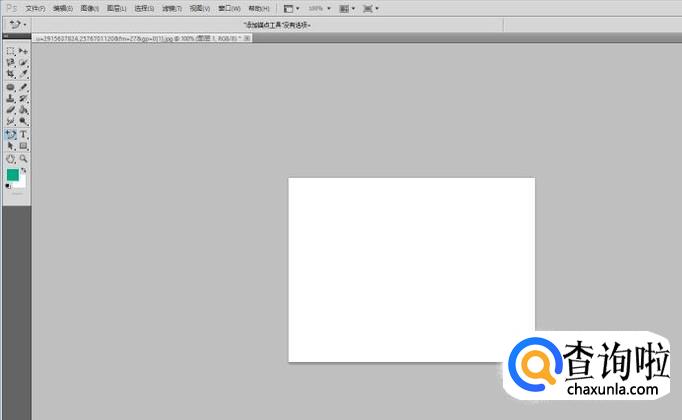Select the Dodge tool
Image resolution: width=682 pixels, height=420 pixels.
pos(23,121)
